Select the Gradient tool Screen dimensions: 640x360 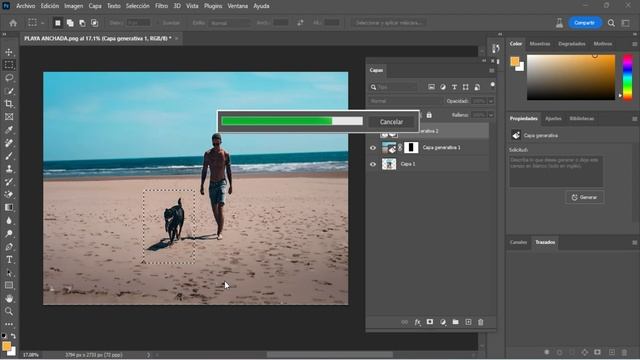click(x=9, y=207)
